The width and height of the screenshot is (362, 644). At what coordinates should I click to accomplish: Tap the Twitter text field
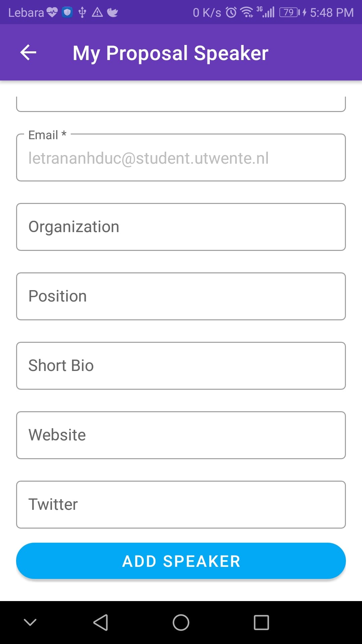coord(181,504)
